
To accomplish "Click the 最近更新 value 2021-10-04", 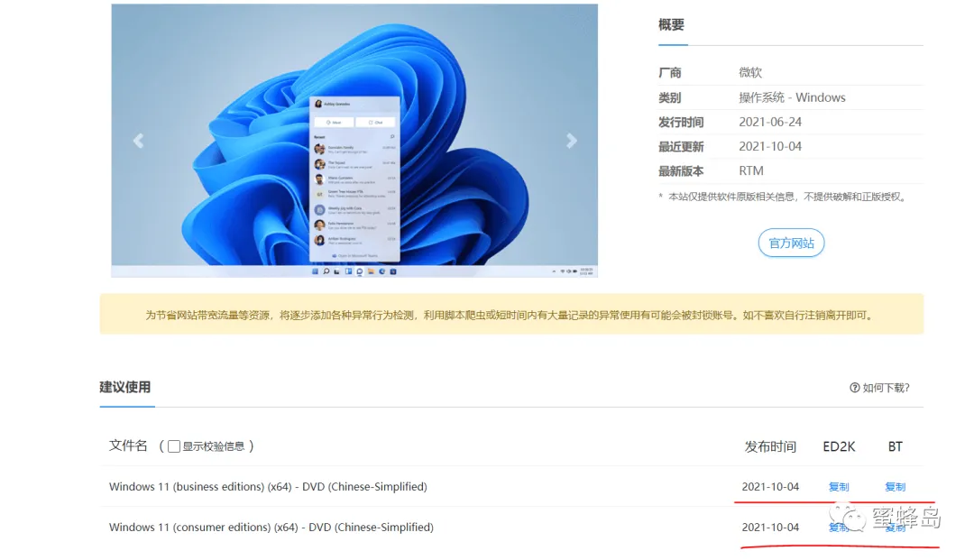I will tap(770, 146).
